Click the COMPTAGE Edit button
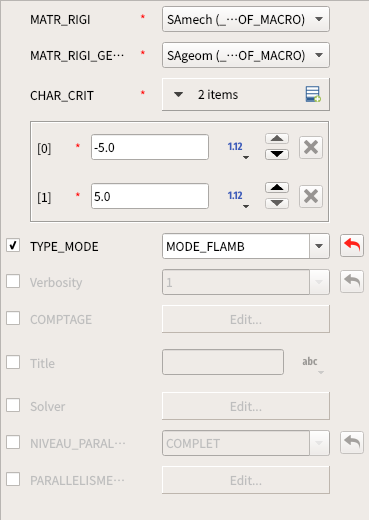 tap(246, 319)
